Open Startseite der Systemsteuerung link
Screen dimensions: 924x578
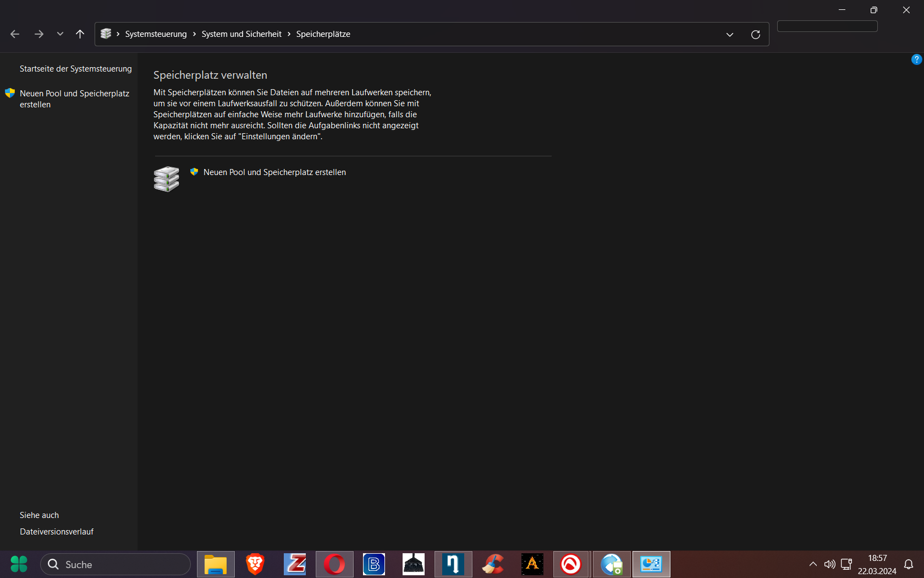tap(76, 69)
